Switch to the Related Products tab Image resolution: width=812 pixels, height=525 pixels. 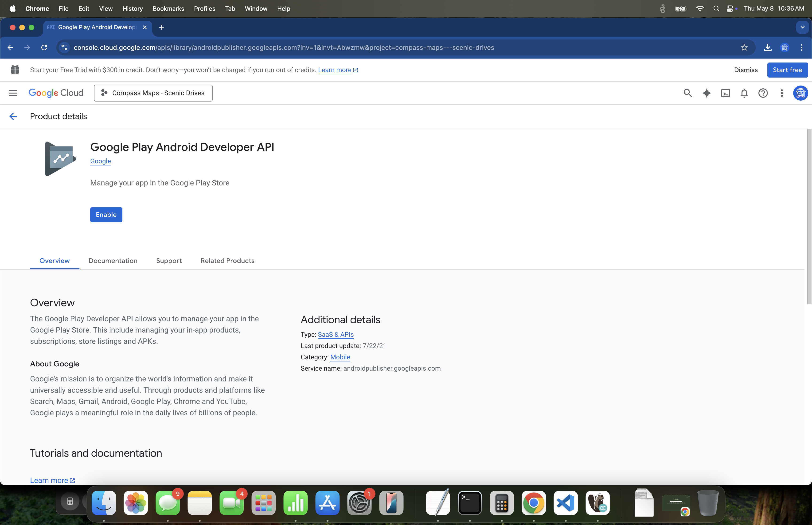tap(228, 261)
